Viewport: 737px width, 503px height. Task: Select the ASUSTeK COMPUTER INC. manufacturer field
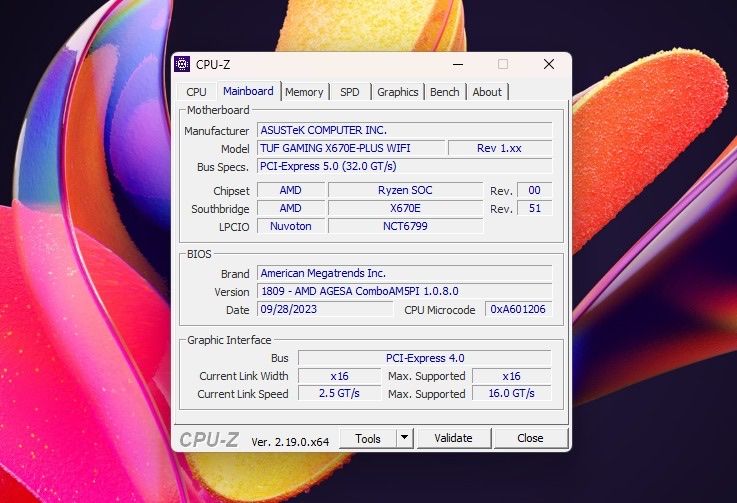tap(405, 130)
